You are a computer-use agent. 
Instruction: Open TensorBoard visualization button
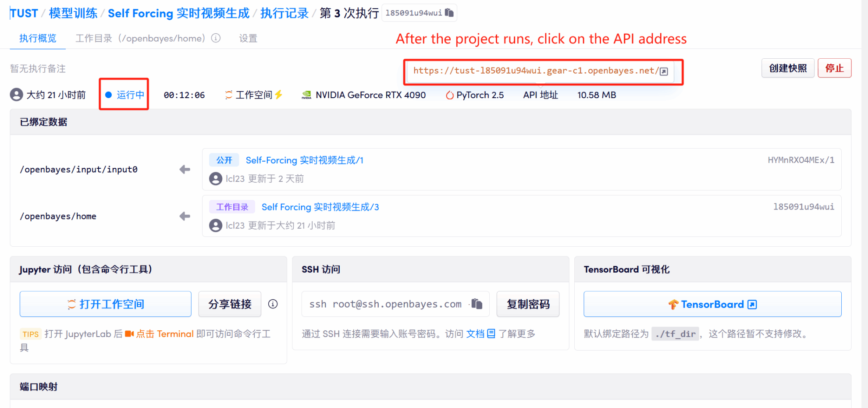[x=712, y=304]
